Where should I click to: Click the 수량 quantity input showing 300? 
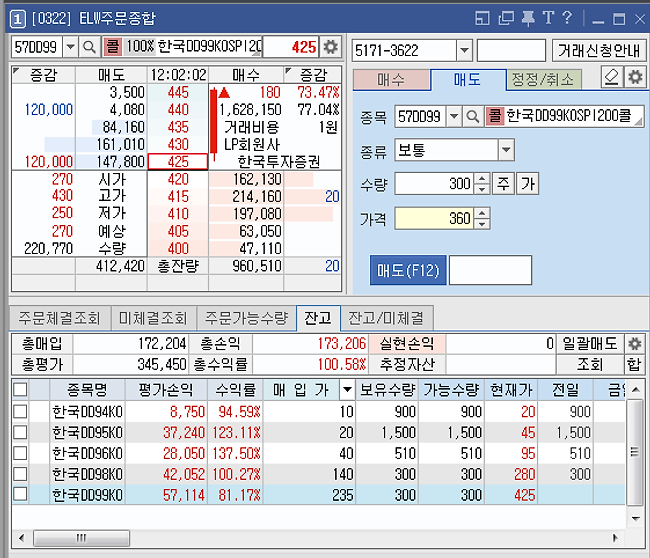tap(435, 184)
